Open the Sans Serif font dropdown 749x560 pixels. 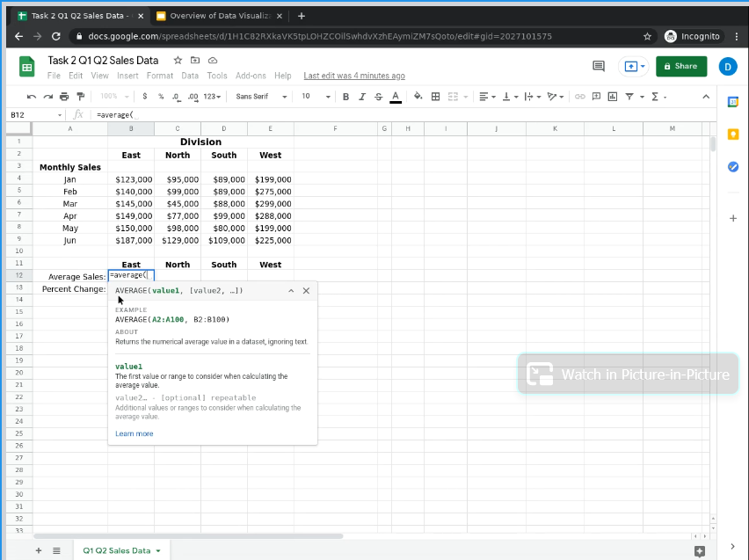click(x=261, y=97)
